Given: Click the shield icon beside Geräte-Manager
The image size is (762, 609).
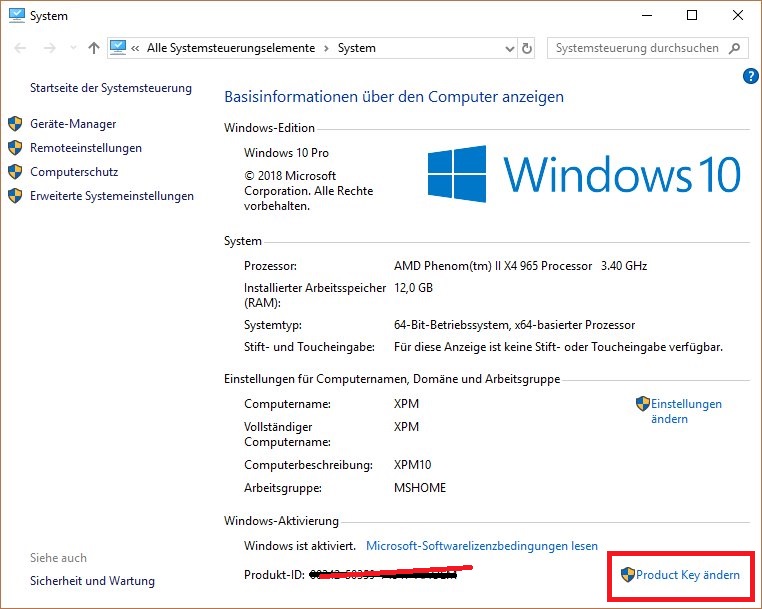Looking at the screenshot, I should click(15, 124).
